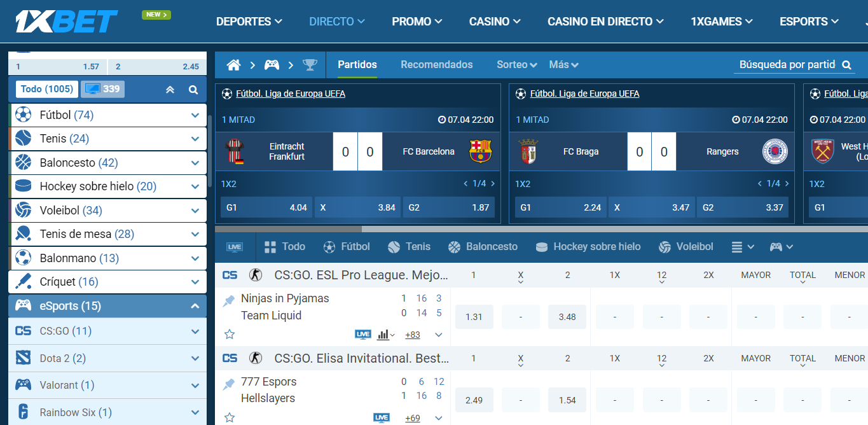Open the DEPORTES menu
Image resolution: width=868 pixels, height=425 pixels.
[x=249, y=22]
